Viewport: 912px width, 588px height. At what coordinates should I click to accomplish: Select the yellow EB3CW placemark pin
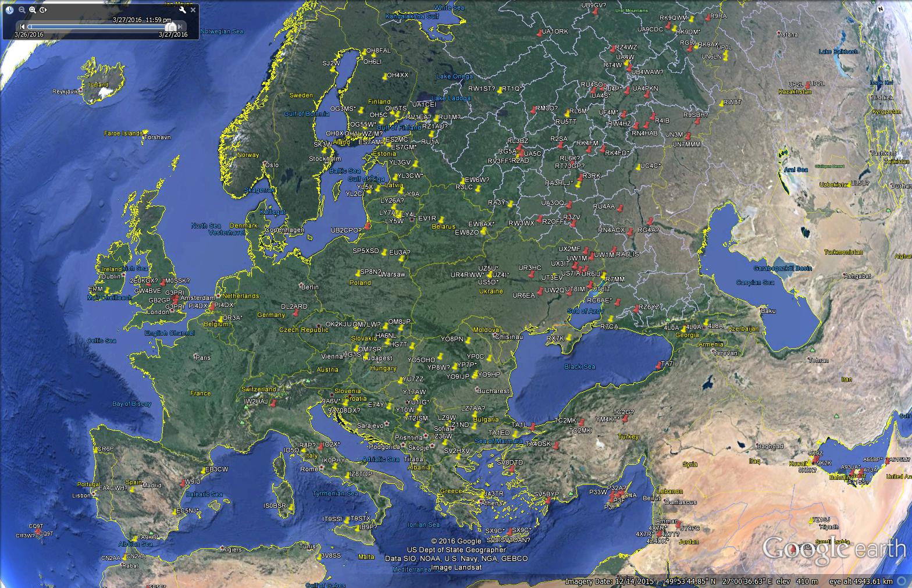(x=202, y=472)
